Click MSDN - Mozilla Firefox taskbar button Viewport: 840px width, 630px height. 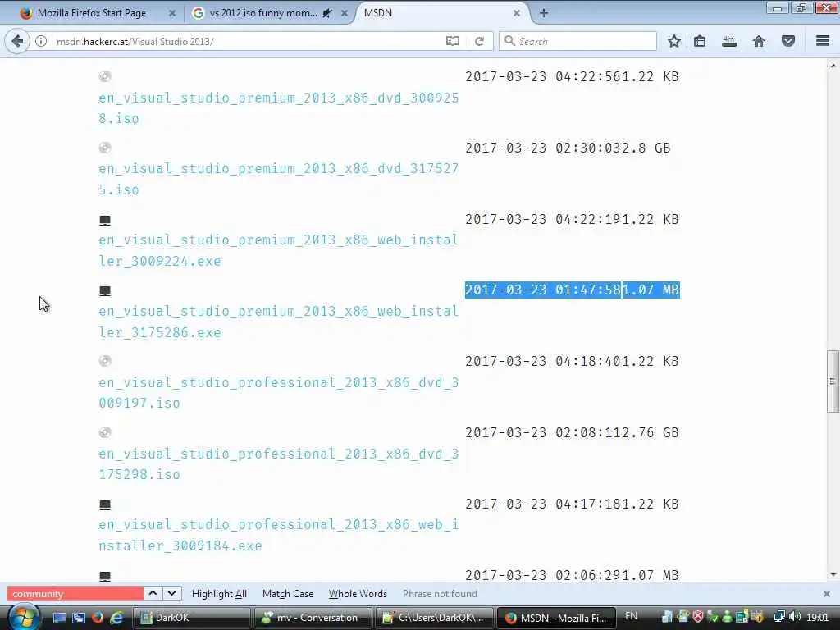555,618
